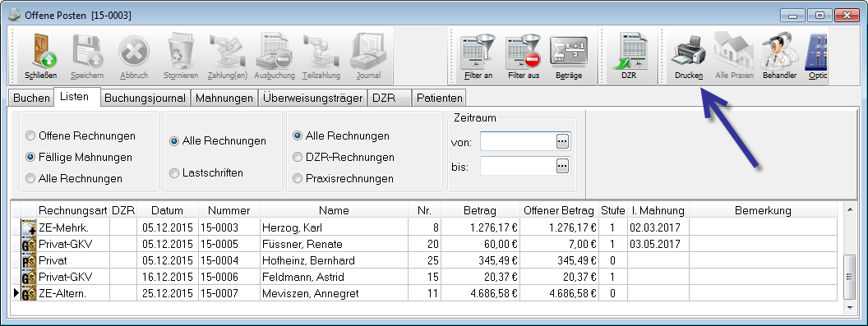Select the Fällige Mahnungen radio button
868x326 pixels.
[30, 157]
